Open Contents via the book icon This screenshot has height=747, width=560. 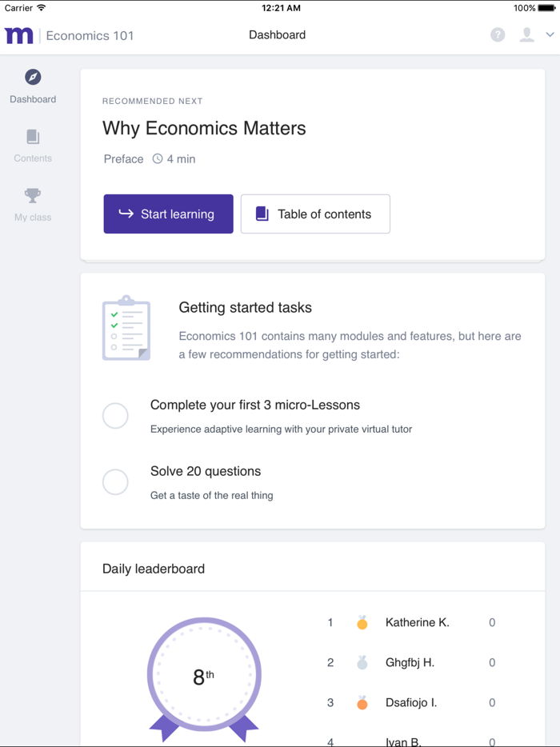(32, 138)
